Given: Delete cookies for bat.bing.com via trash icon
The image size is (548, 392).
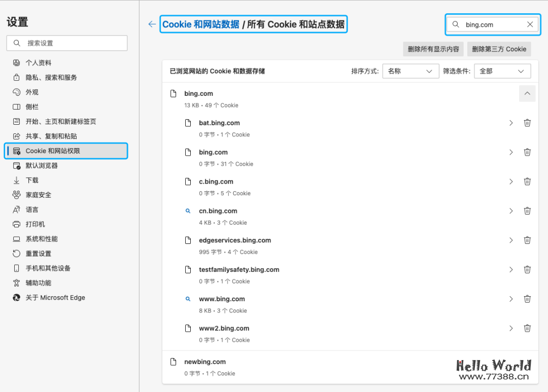Looking at the screenshot, I should point(527,123).
